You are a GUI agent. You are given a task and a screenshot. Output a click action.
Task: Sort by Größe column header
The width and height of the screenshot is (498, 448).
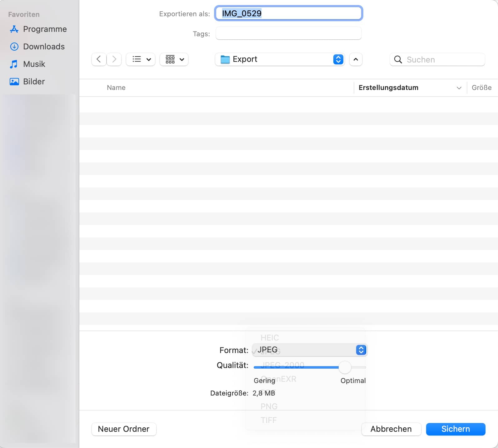coord(482,87)
